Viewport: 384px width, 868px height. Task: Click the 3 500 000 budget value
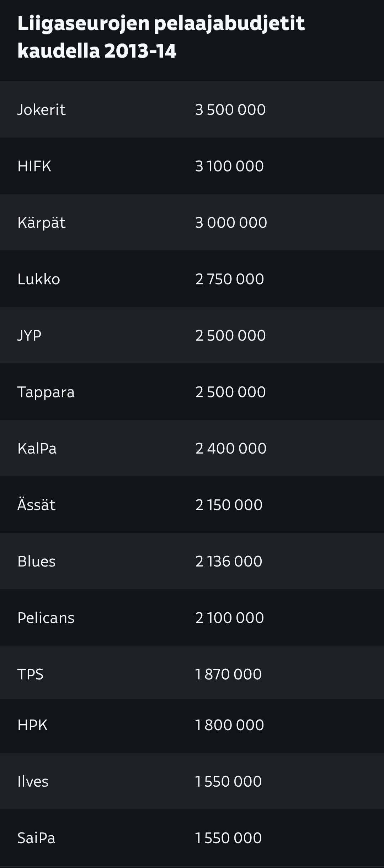[230, 110]
